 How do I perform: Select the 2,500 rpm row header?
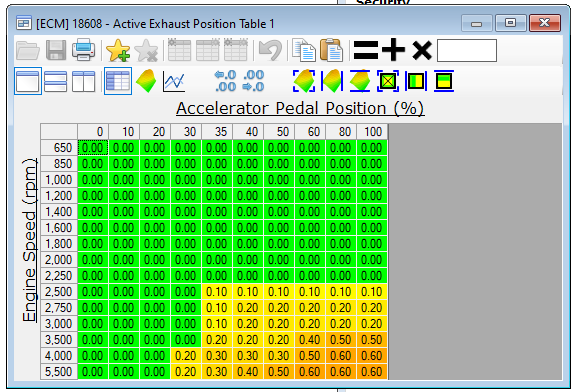pyautogui.click(x=59, y=292)
